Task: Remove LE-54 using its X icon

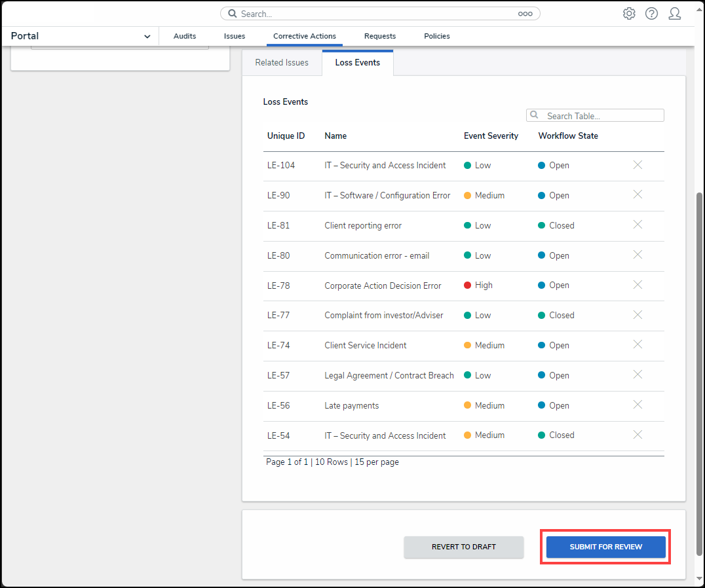Action: (638, 435)
